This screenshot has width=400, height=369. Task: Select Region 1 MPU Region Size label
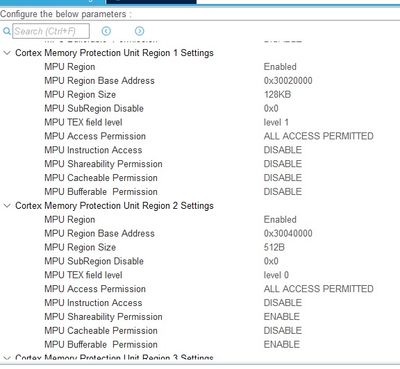(80, 95)
